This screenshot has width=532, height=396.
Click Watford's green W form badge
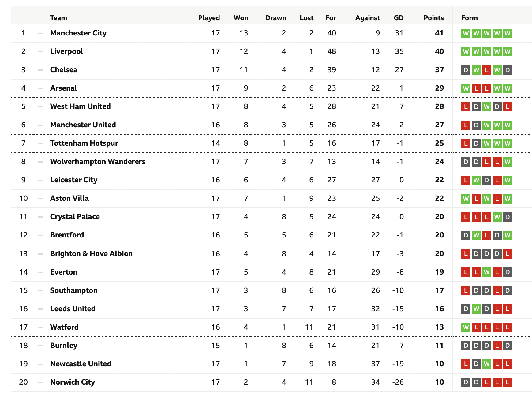pyautogui.click(x=466, y=327)
